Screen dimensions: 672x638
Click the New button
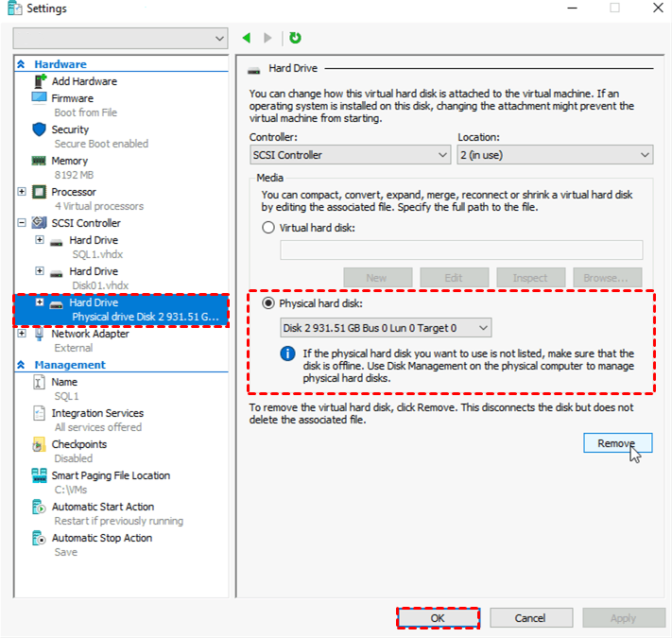377,278
